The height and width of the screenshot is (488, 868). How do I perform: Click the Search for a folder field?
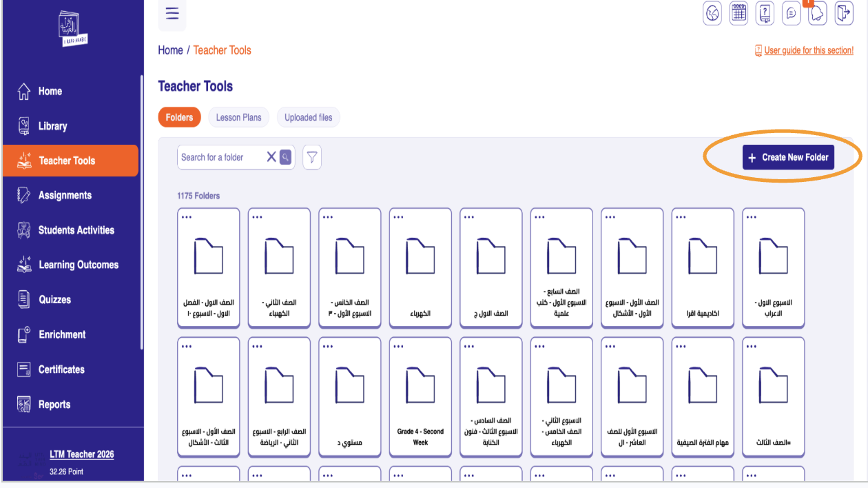pyautogui.click(x=220, y=158)
